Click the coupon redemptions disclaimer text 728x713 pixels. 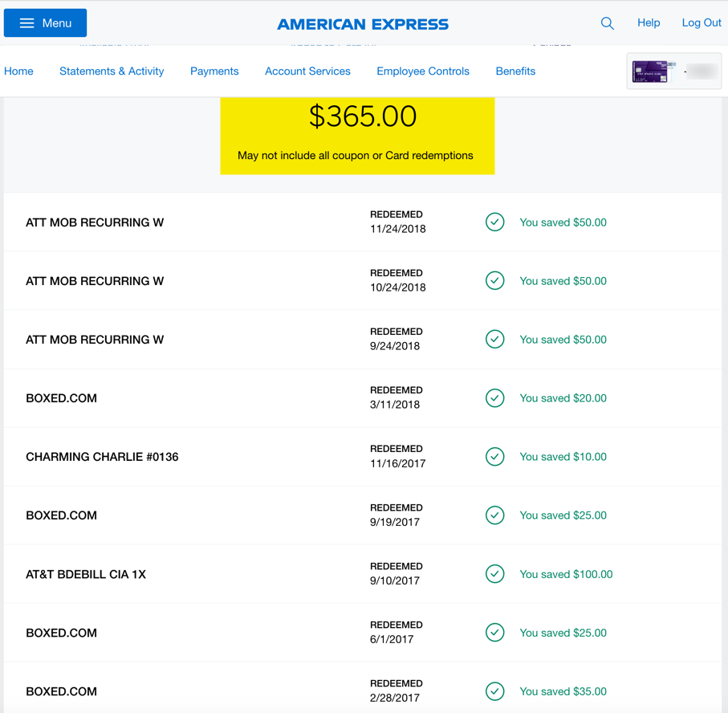[x=356, y=156]
